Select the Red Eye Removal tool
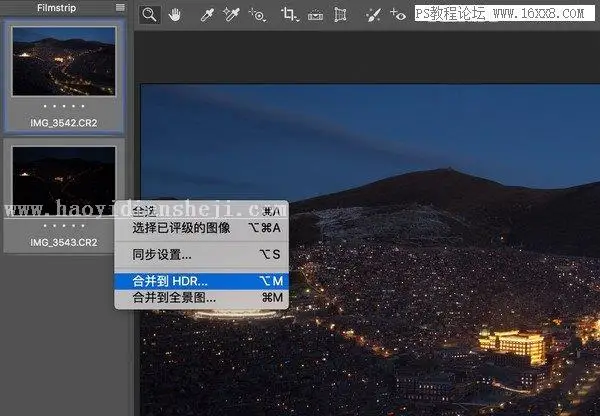Viewport: 600px width, 416px height. [398, 15]
